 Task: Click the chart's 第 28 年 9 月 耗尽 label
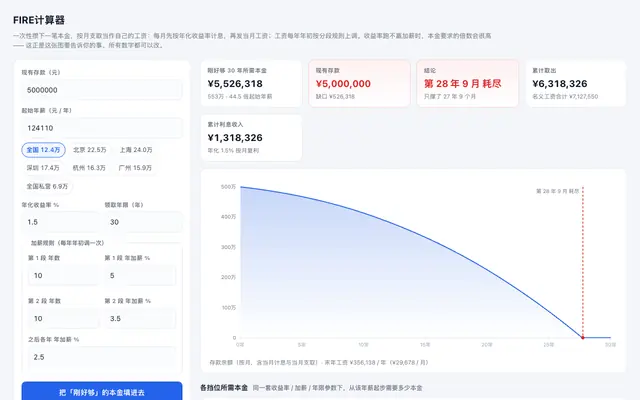(557, 191)
